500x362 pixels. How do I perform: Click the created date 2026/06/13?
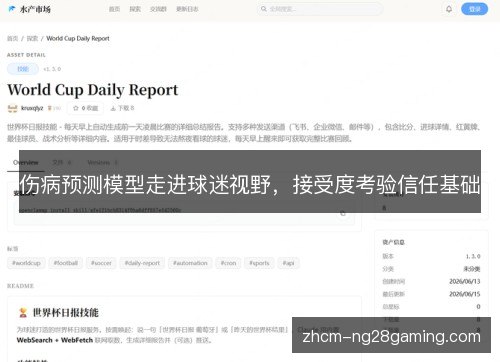point(465,281)
